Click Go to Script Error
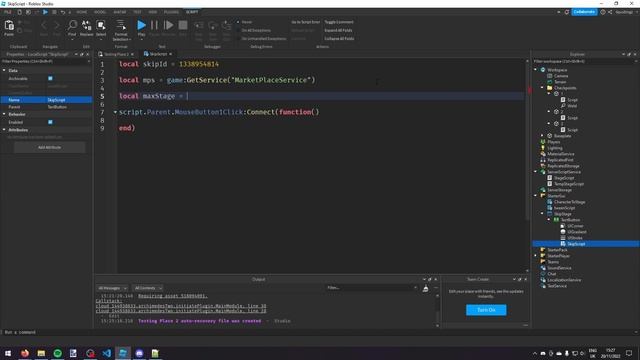640x360 pixels. pyautogui.click(x=305, y=22)
